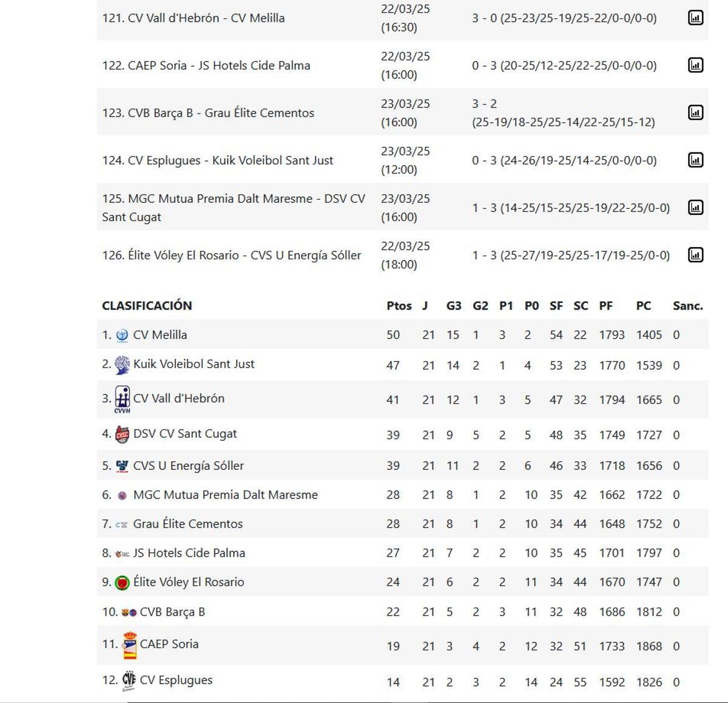The image size is (728, 703).
Task: Click the CV Esplugues club emblem
Action: [x=128, y=679]
